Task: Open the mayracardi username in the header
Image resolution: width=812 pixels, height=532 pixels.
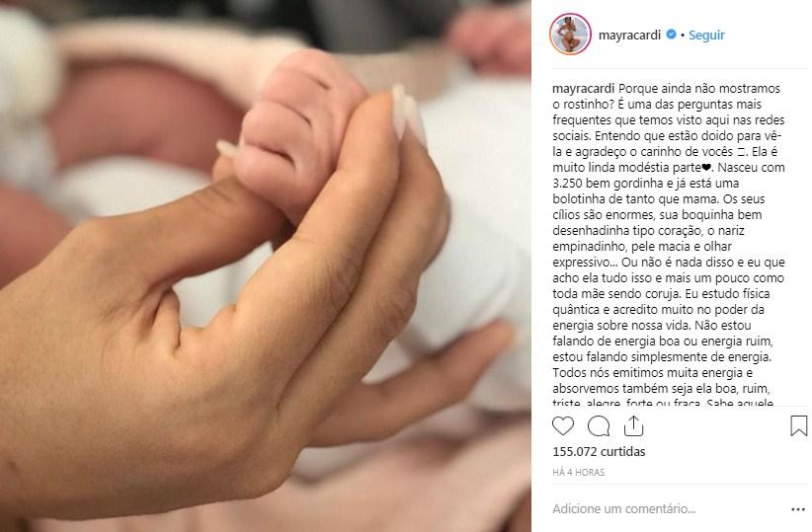Action: (x=629, y=36)
